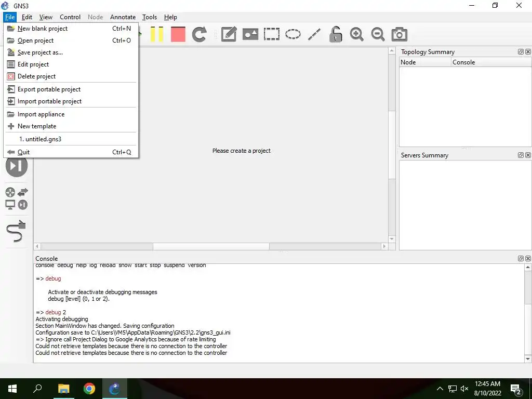The height and width of the screenshot is (399, 532).
Task: Click the Console column header
Action: (491, 62)
